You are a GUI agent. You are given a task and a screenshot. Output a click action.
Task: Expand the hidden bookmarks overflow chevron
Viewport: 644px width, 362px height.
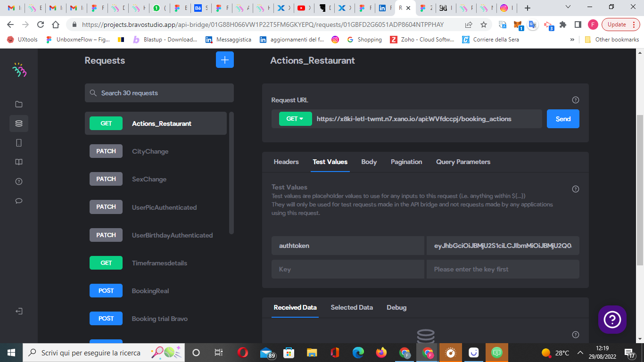pos(572,40)
